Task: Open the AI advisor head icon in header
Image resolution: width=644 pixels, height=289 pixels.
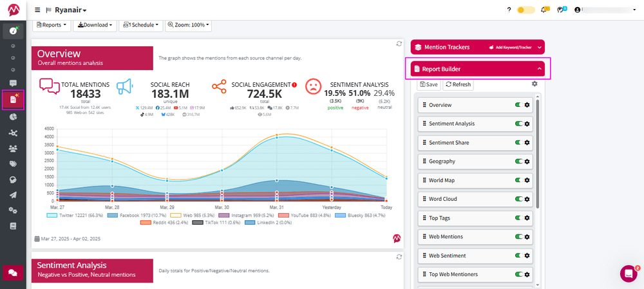Action: (x=562, y=10)
